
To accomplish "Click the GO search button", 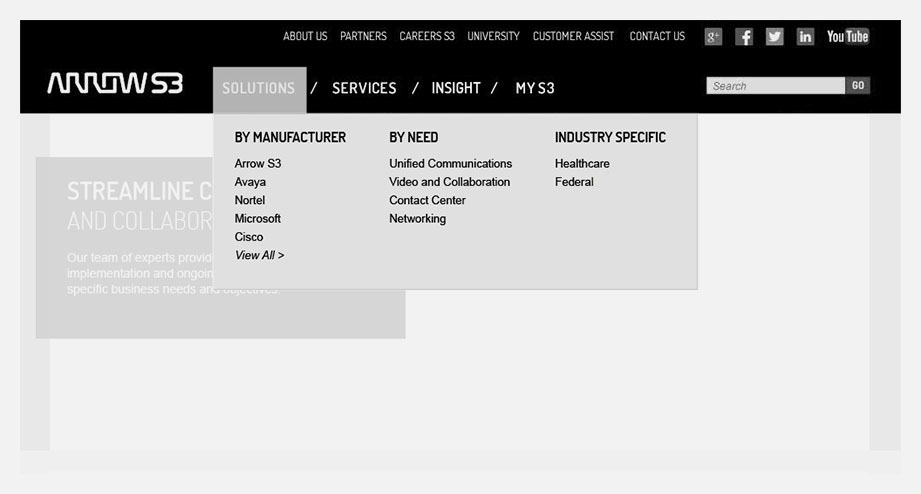I will (858, 86).
